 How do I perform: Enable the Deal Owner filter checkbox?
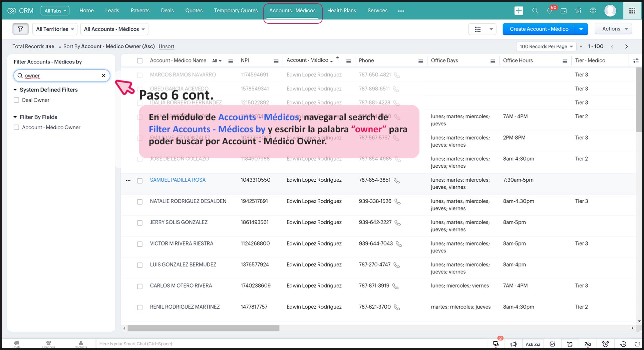16,100
